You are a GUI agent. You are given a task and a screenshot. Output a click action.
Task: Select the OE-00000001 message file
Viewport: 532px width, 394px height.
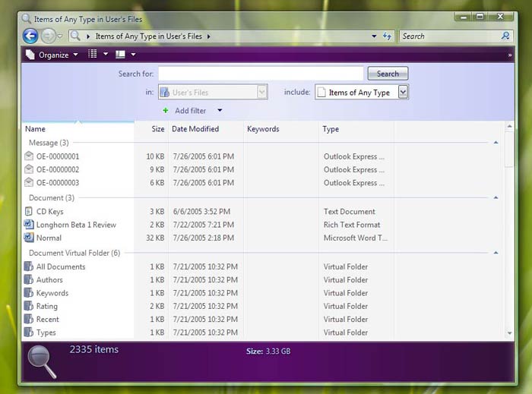coord(57,156)
